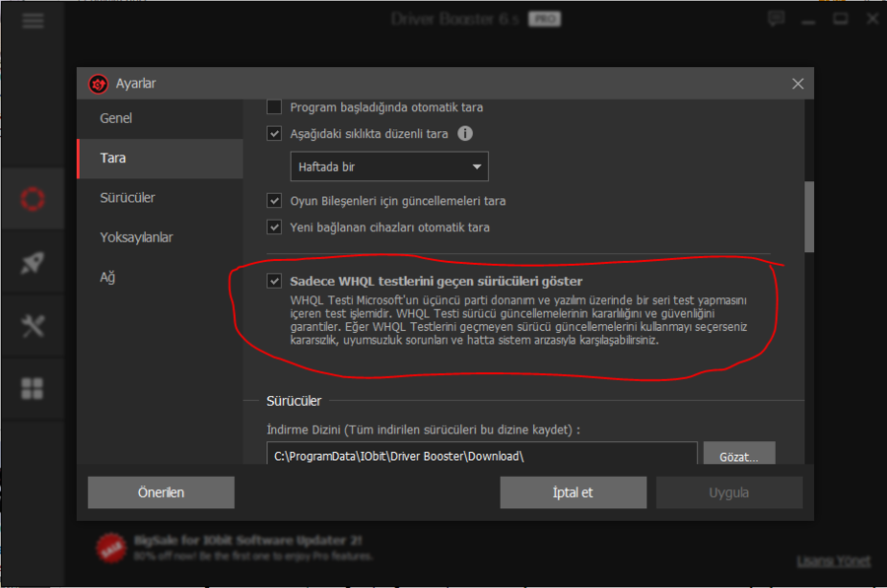Switch to the Sürücüler settings tab

tap(160, 198)
